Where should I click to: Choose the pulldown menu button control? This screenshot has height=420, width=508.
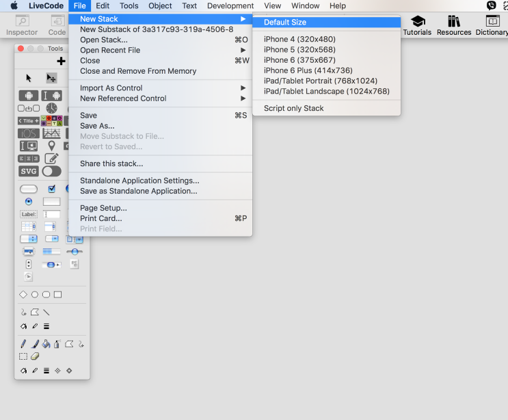(x=51, y=239)
